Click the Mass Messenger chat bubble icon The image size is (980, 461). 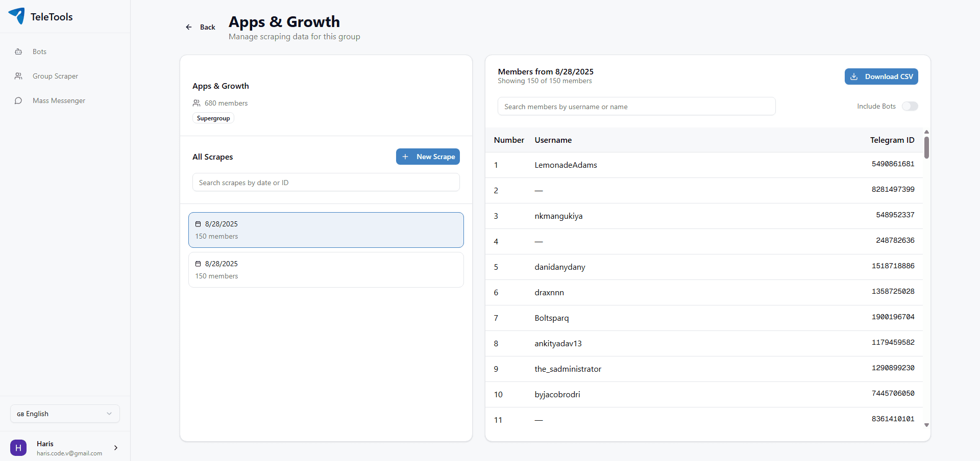pos(18,100)
